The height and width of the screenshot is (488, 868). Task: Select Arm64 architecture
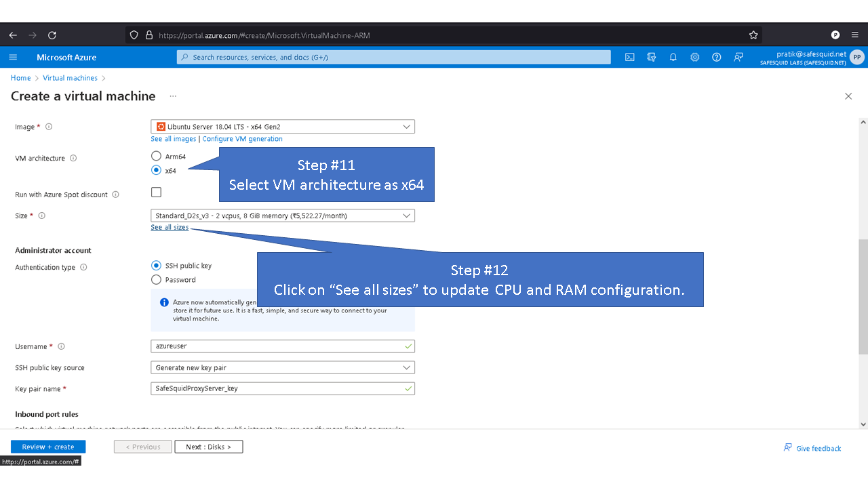(157, 157)
